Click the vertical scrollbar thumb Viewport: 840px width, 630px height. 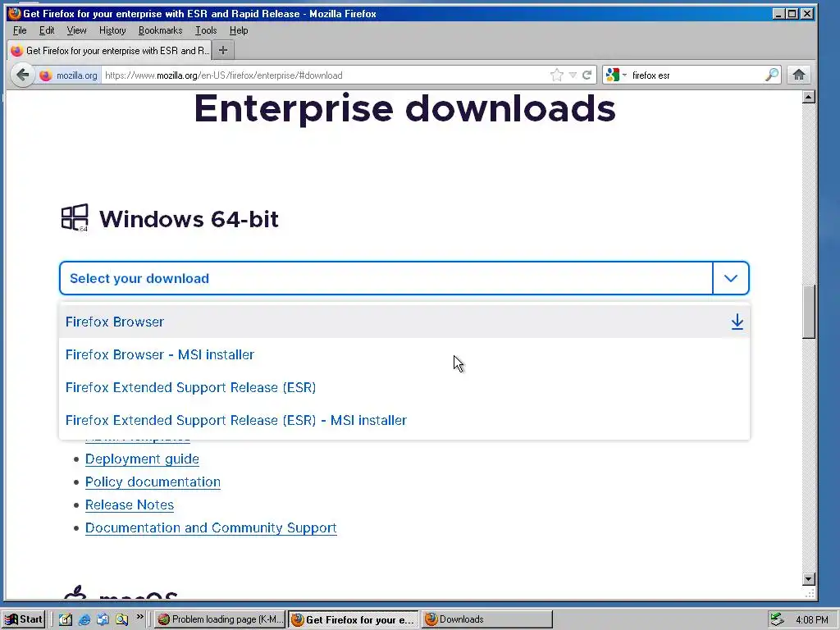(809, 311)
